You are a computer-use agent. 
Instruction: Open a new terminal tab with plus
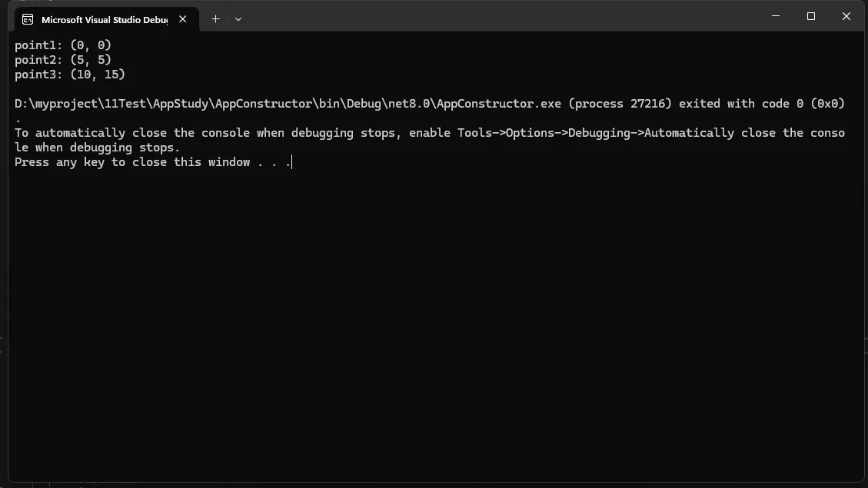215,19
